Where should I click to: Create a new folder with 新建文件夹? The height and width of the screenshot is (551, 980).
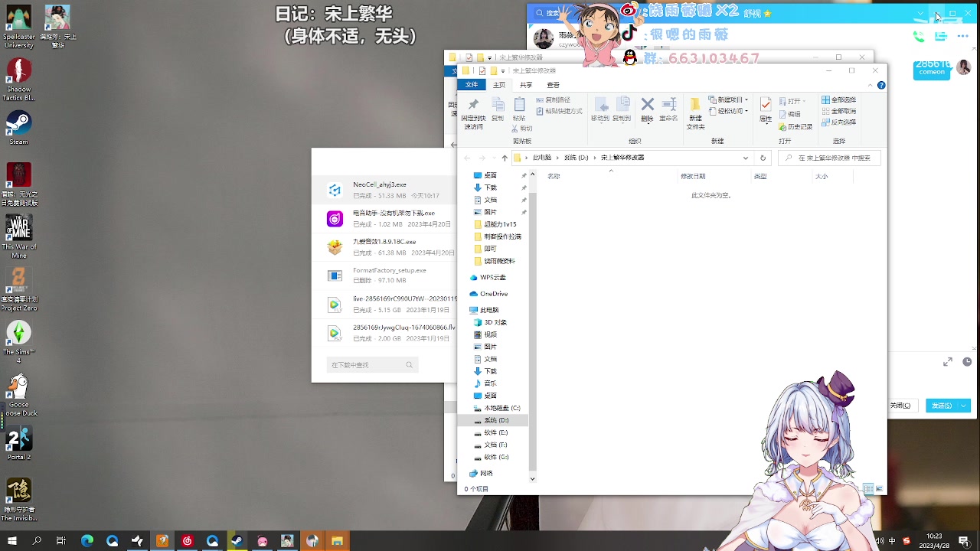tap(695, 113)
